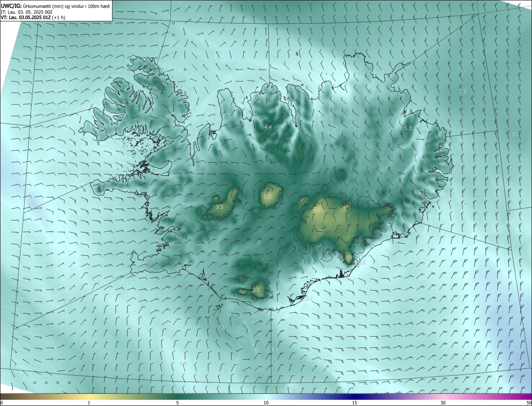Viewport: 532px width, 406px height.
Task: Click the 2.2 value label on the large glacier
Action: pos(317,210)
